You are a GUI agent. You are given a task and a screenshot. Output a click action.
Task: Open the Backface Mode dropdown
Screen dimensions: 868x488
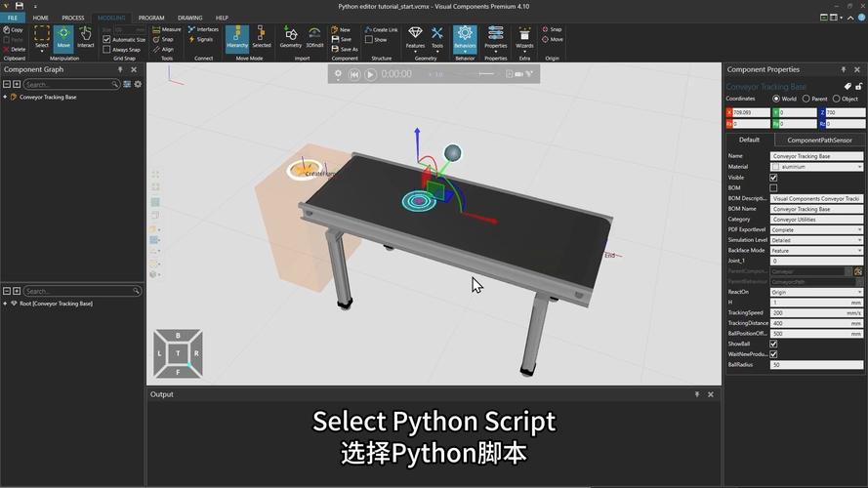pos(816,251)
